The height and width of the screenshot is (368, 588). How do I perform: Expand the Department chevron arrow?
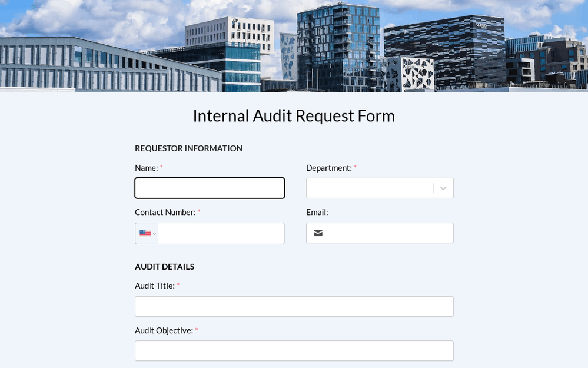[x=443, y=188]
